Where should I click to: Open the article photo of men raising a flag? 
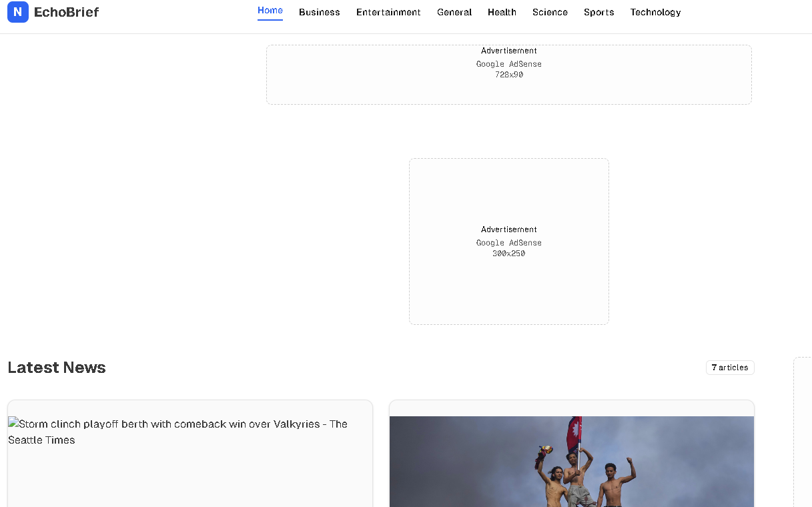572,462
